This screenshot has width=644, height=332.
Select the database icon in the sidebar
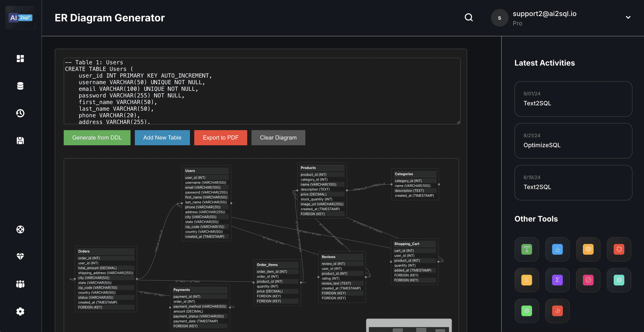[x=20, y=86]
